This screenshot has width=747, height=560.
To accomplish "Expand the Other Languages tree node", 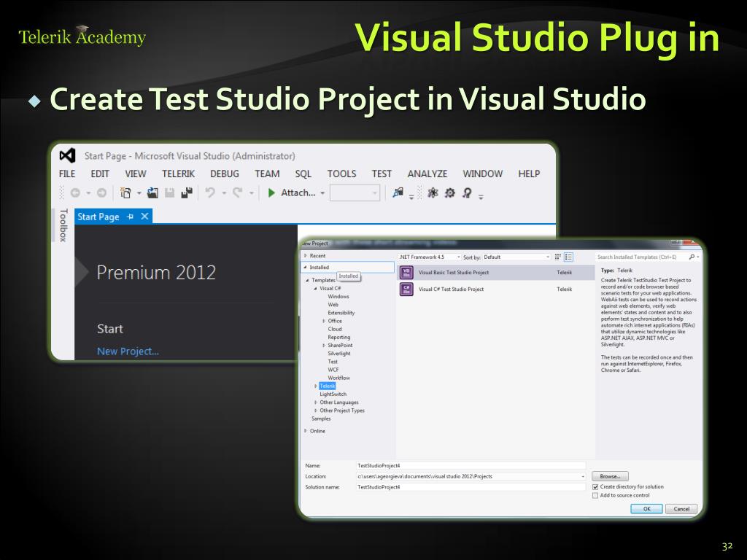I will [315, 402].
